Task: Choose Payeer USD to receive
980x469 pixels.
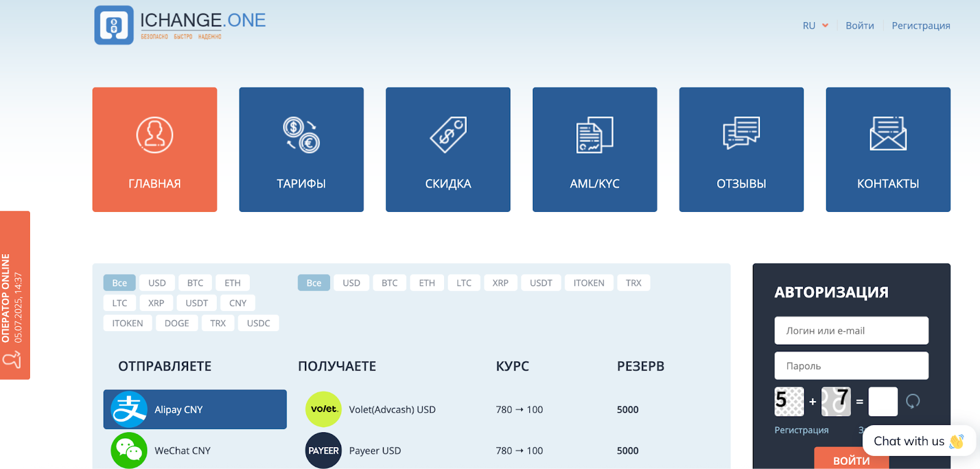Action: point(375,451)
